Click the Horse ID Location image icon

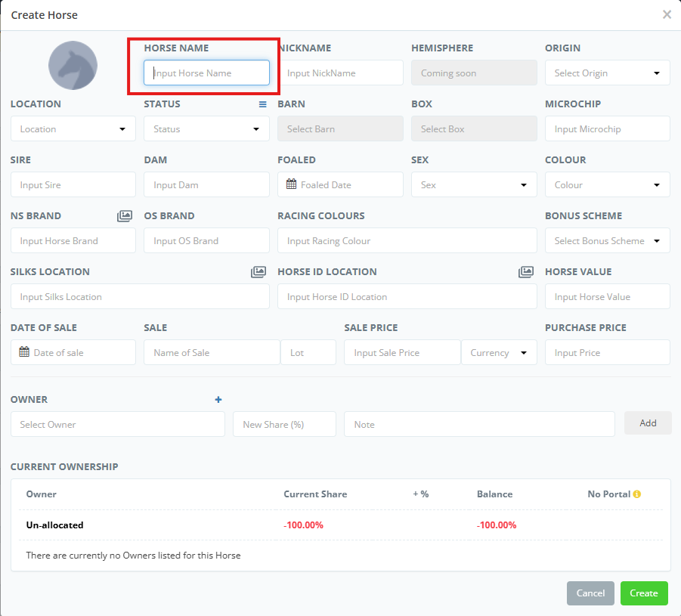tap(526, 272)
